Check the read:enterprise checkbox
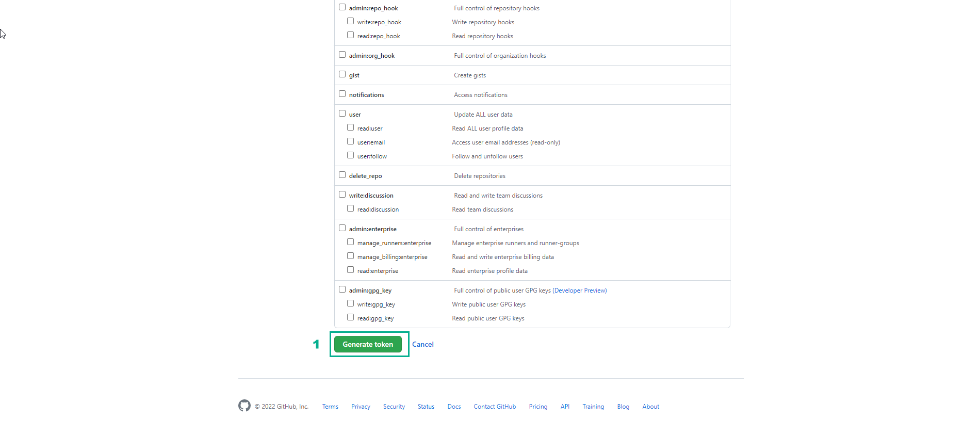 click(350, 270)
